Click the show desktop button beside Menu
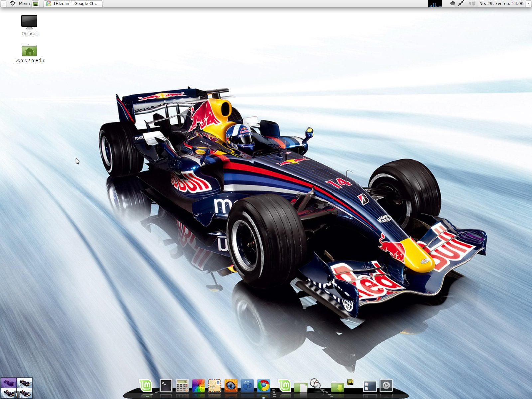The image size is (532, 399). [x=35, y=3]
